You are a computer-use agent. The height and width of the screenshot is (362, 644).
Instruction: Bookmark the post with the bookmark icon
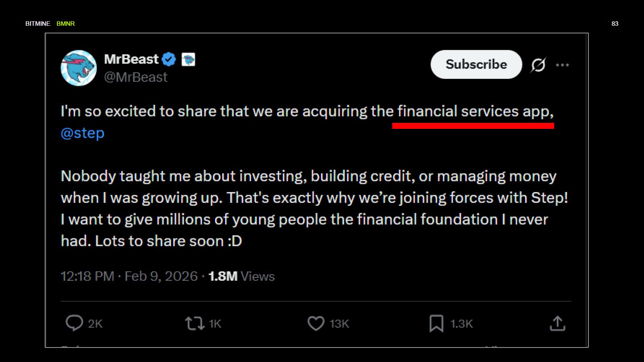(x=436, y=323)
